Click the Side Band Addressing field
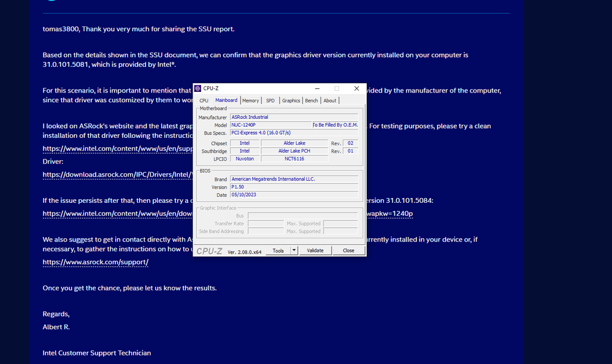 tap(266, 232)
